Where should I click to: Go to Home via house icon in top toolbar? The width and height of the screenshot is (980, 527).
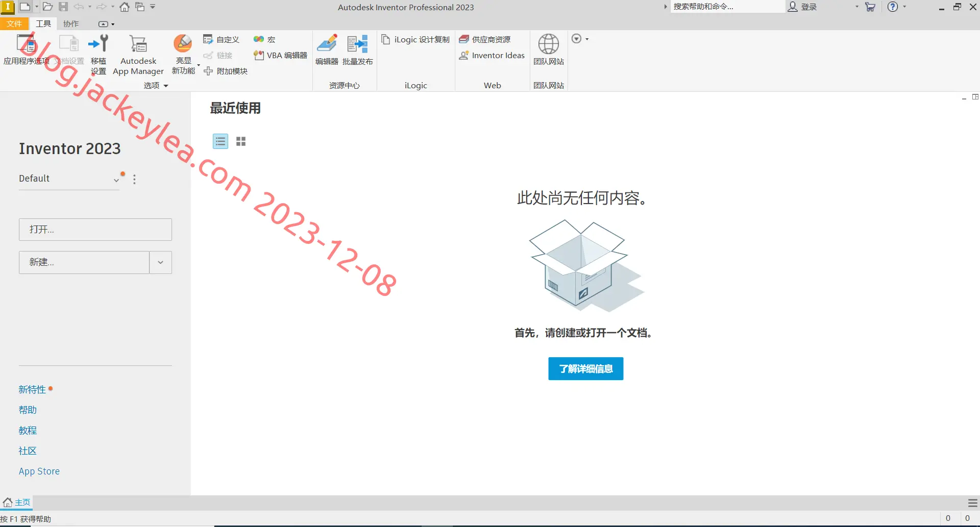[125, 7]
